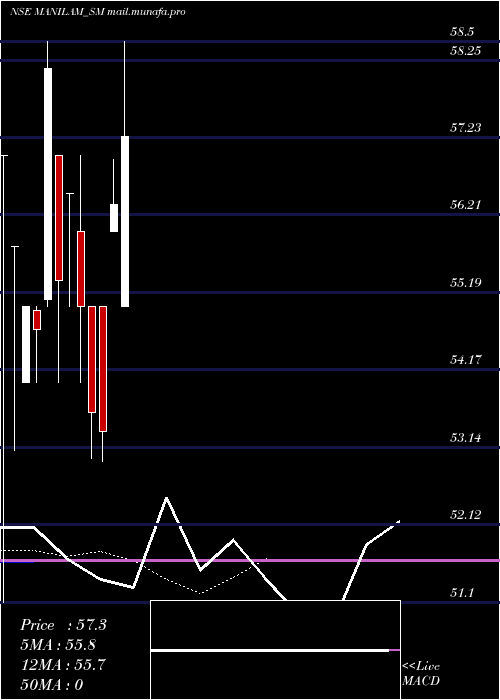
Task: Click the 50MA : 0 readout
Action: click(x=52, y=685)
